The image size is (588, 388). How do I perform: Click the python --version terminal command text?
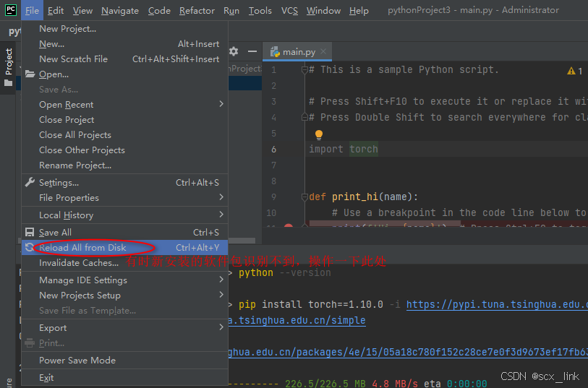tap(285, 272)
